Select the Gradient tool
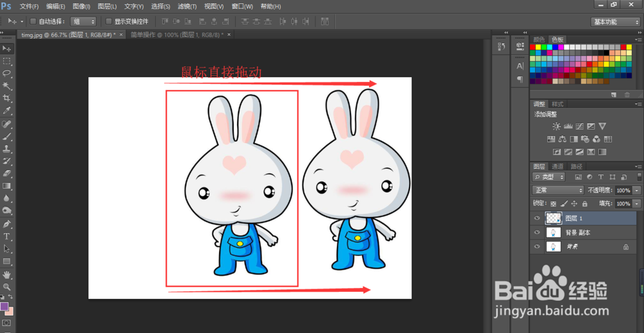The width and height of the screenshot is (644, 333). point(6,186)
